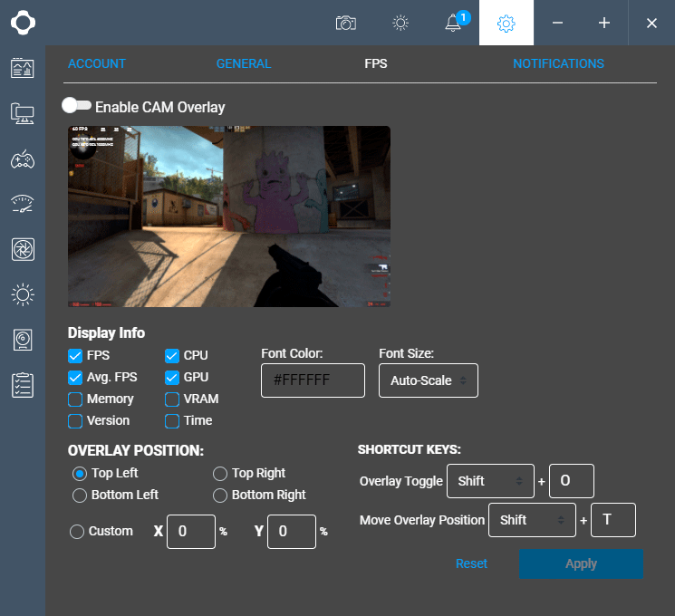Click the Font Color #FFFFFF field

coord(313,381)
